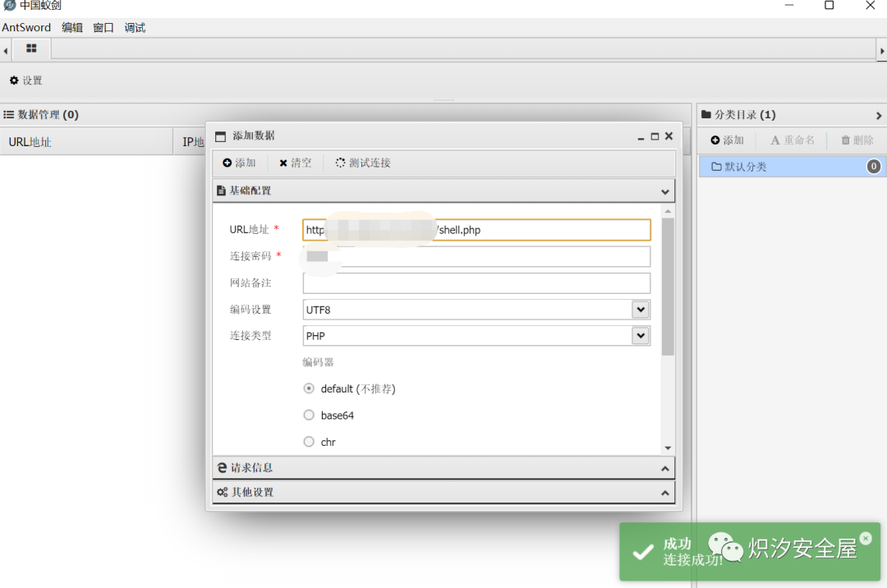887x588 pixels.
Task: Click 添加 in the 分类目录 panel
Action: 728,140
